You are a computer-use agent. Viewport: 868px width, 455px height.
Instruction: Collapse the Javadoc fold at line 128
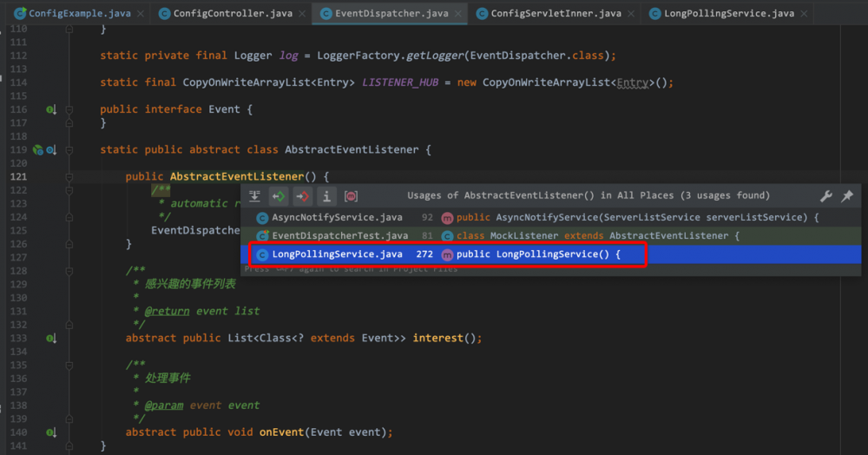tap(69, 271)
